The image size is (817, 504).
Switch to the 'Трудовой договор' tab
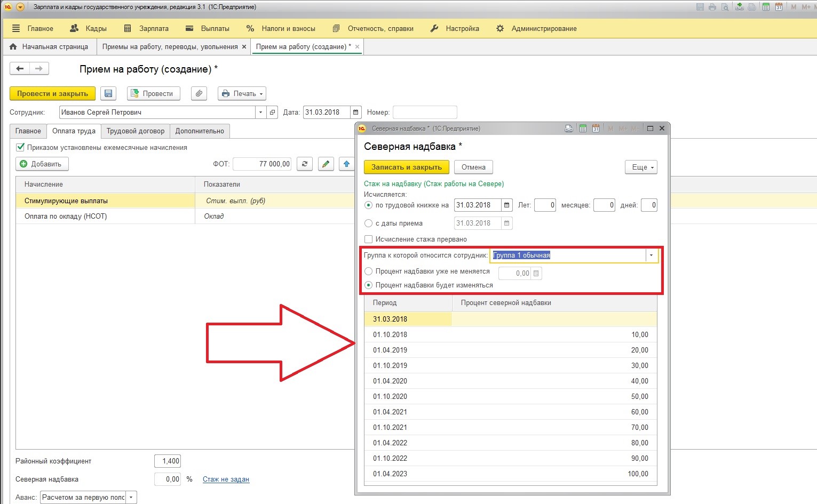[x=136, y=131]
